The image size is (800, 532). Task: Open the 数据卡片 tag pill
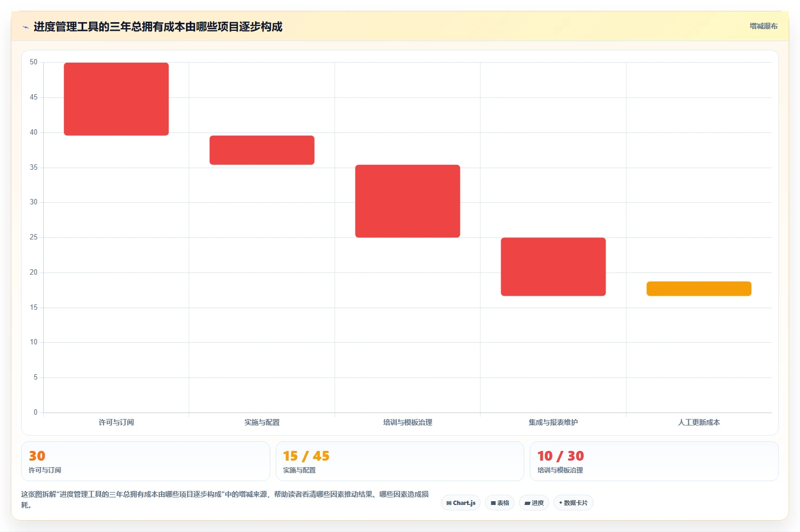574,503
